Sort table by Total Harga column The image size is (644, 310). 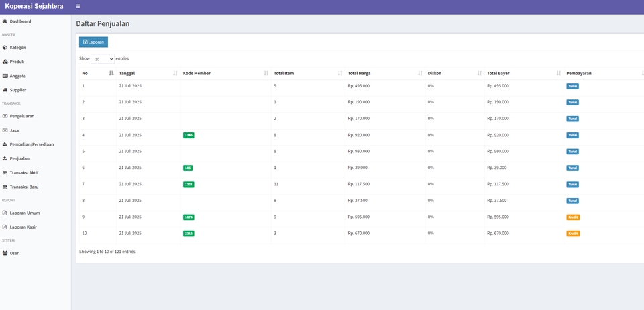point(384,73)
